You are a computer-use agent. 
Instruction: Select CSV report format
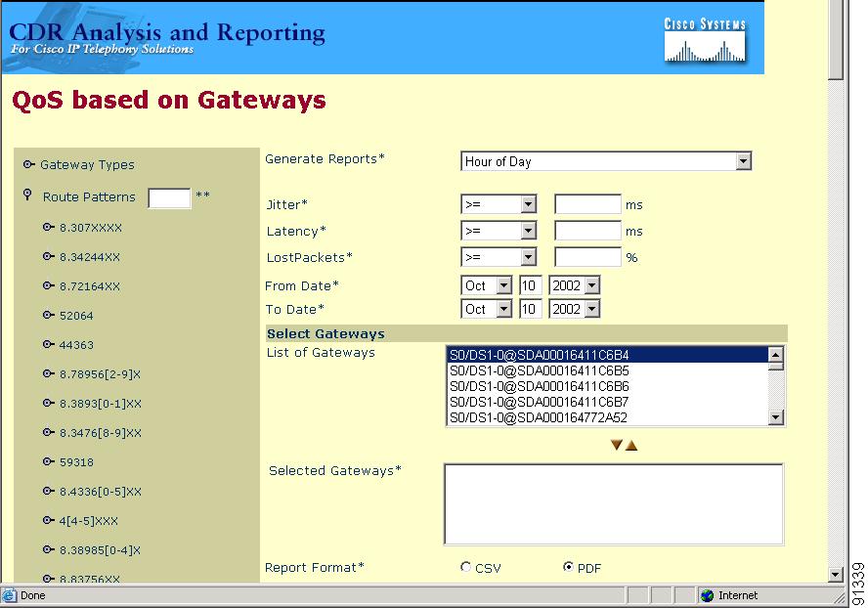pyautogui.click(x=465, y=567)
